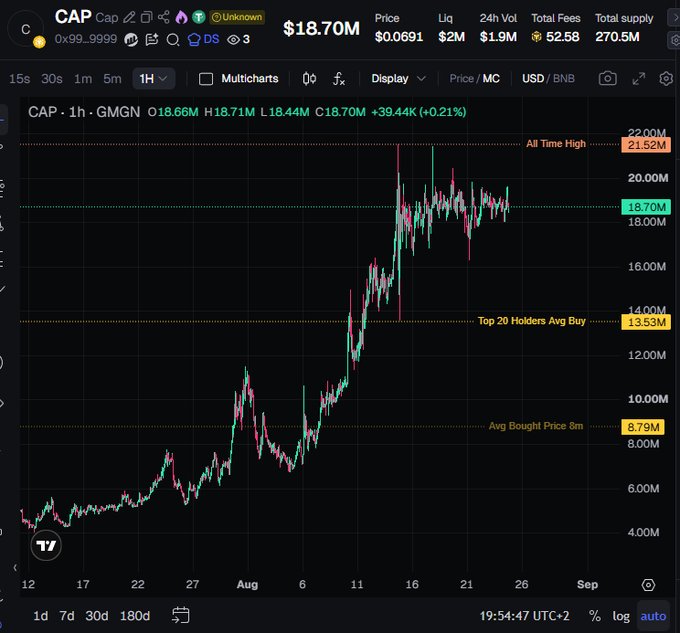Select the 30s interval
Screen dimensions: 680x633
coord(52,79)
